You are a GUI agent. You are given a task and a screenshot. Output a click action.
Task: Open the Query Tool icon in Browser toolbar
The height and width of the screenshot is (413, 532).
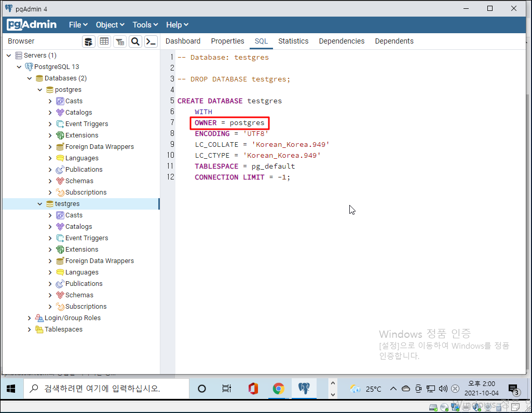(x=89, y=42)
